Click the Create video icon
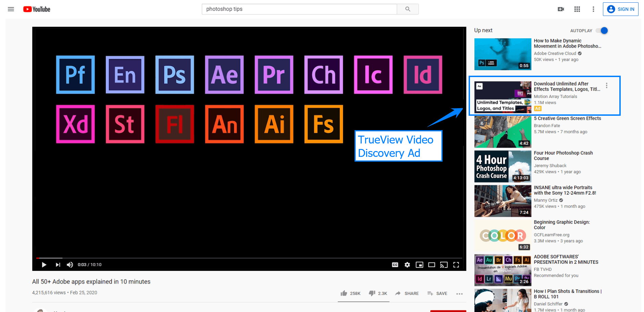This screenshot has width=644, height=312. tap(561, 9)
